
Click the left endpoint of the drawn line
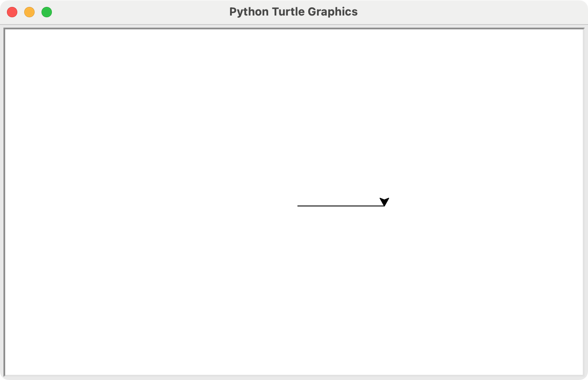298,206
